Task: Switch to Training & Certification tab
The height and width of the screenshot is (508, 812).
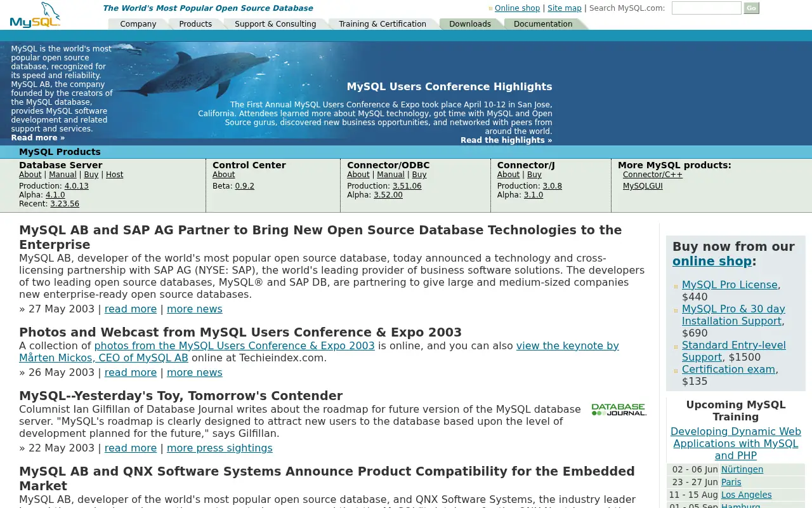Action: click(383, 24)
